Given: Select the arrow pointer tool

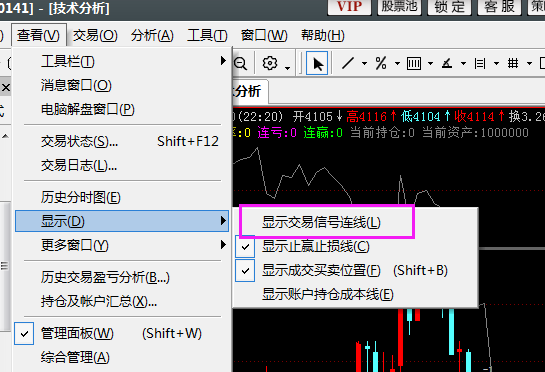Looking at the screenshot, I should pos(317,63).
